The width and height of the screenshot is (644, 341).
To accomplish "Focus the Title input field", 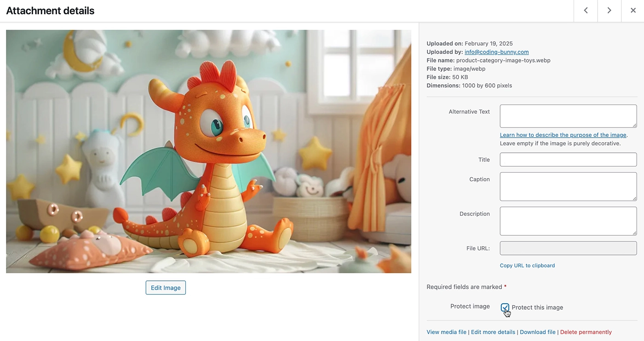I will (x=568, y=160).
